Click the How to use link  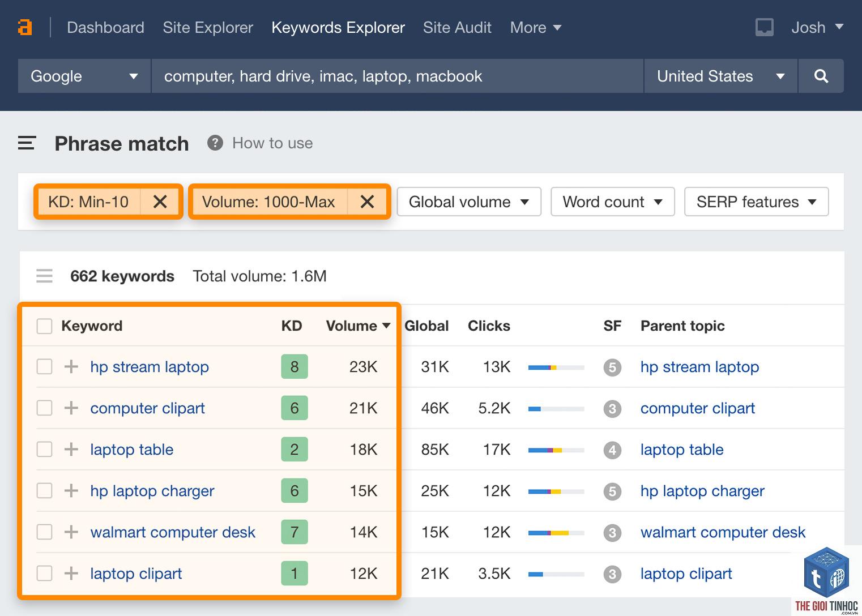pos(272,143)
